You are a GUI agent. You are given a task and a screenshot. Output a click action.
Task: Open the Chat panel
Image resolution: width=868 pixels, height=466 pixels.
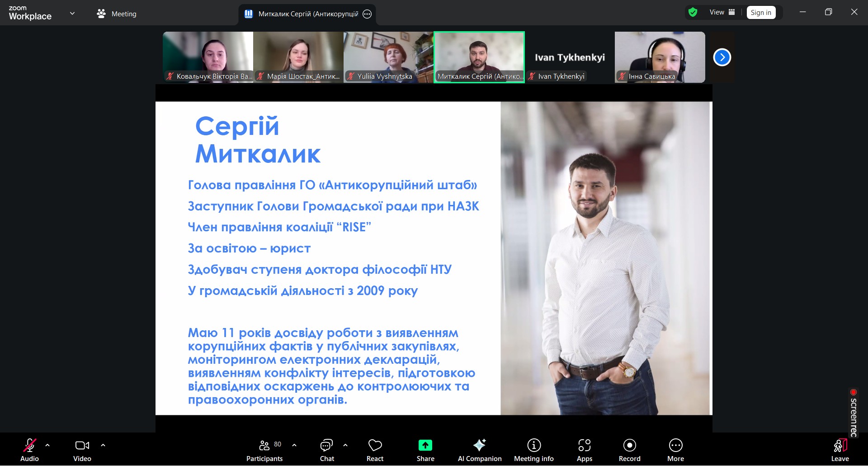point(327,451)
